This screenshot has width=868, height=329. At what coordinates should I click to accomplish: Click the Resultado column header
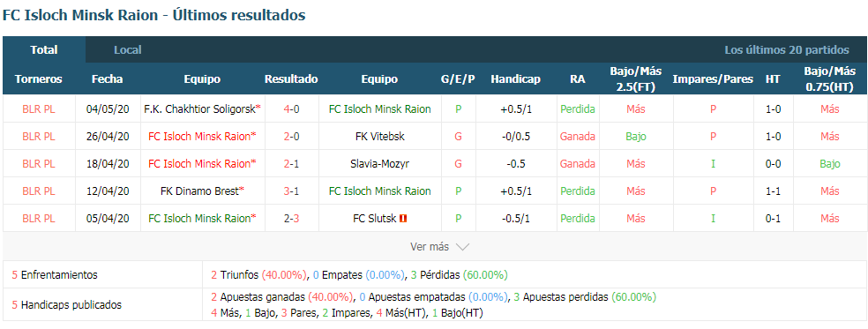[x=291, y=79]
